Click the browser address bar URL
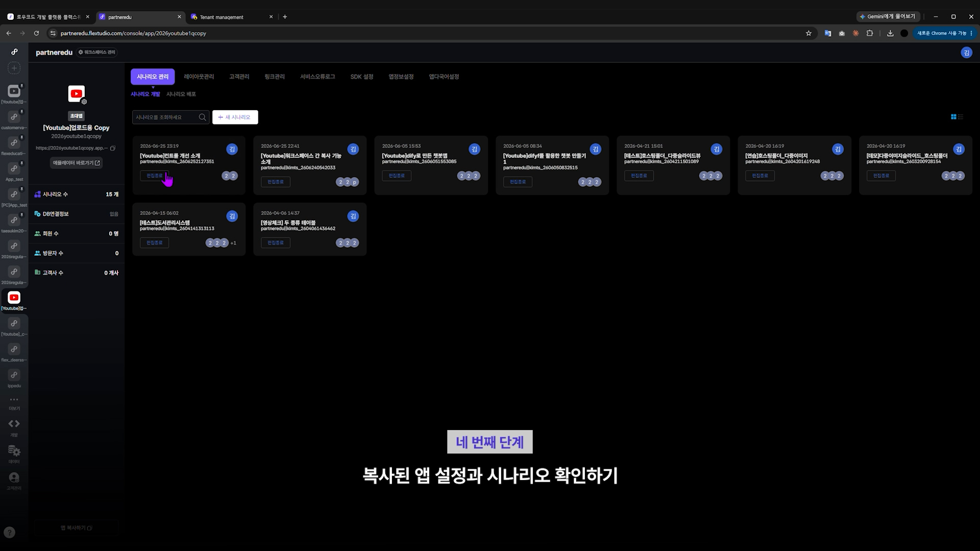The height and width of the screenshot is (551, 980). pos(133,33)
